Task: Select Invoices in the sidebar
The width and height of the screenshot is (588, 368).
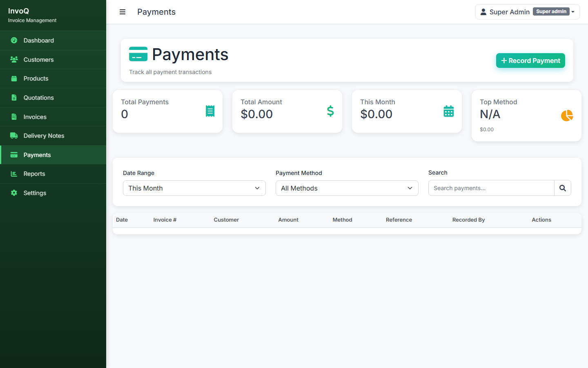Action: click(x=53, y=117)
